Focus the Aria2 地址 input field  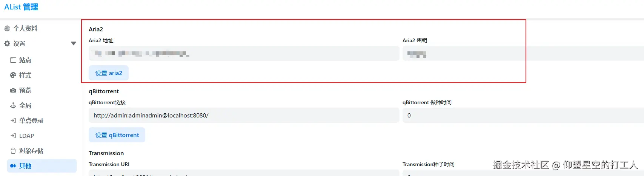(244, 54)
